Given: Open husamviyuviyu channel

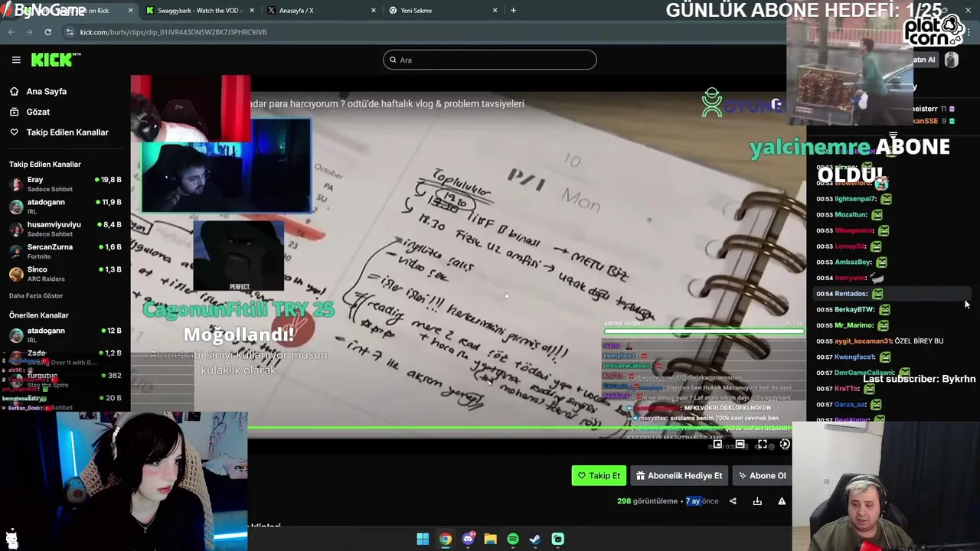Looking at the screenshot, I should click(x=65, y=228).
